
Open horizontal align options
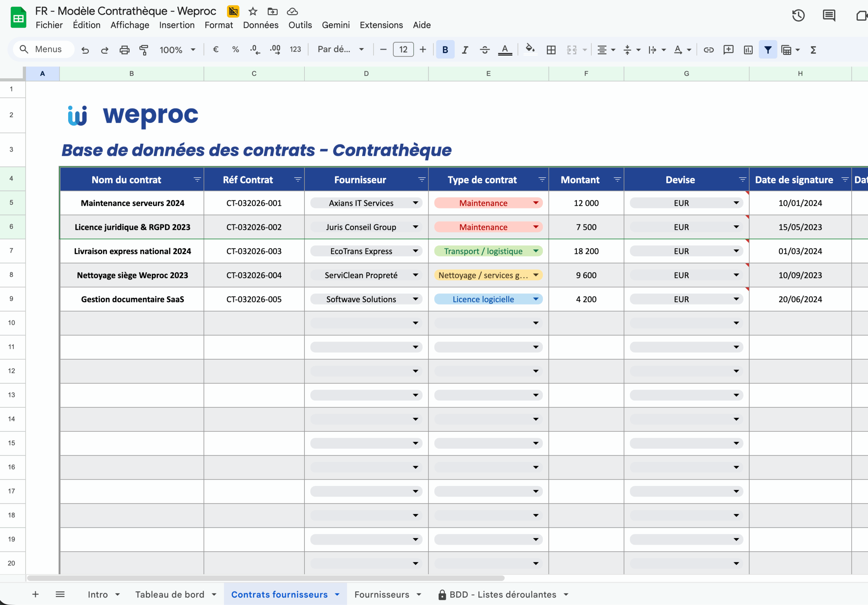click(x=606, y=49)
